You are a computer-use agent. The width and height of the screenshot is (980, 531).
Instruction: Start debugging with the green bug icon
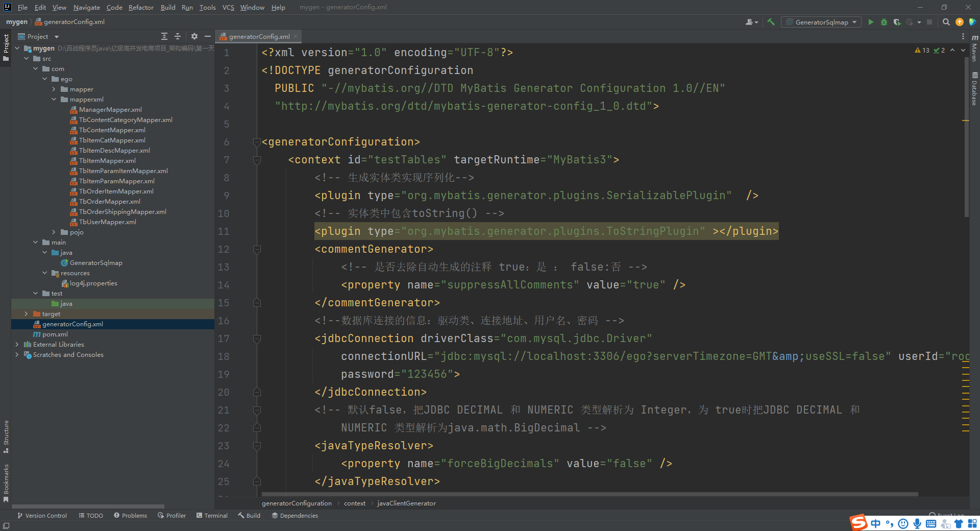coord(884,22)
